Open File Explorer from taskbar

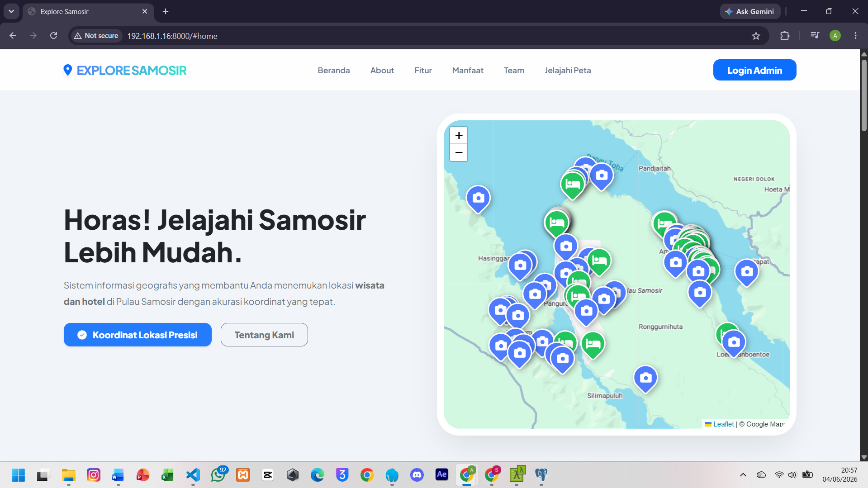(x=68, y=475)
